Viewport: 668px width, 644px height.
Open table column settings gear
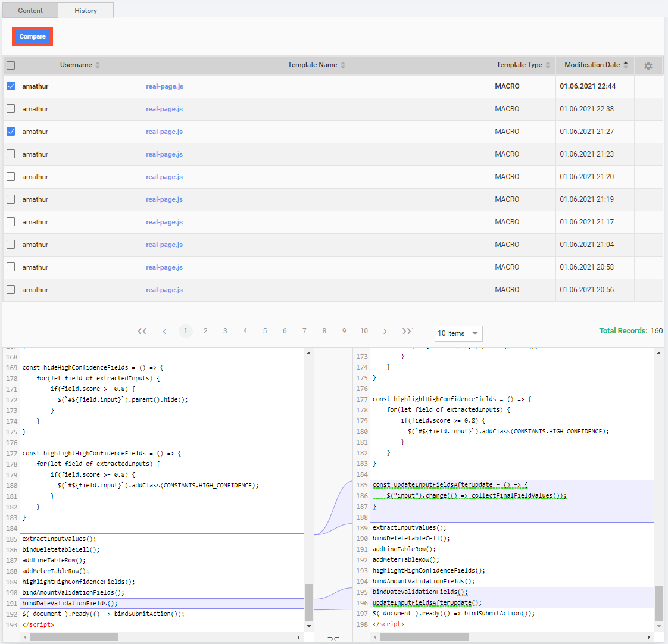(648, 66)
